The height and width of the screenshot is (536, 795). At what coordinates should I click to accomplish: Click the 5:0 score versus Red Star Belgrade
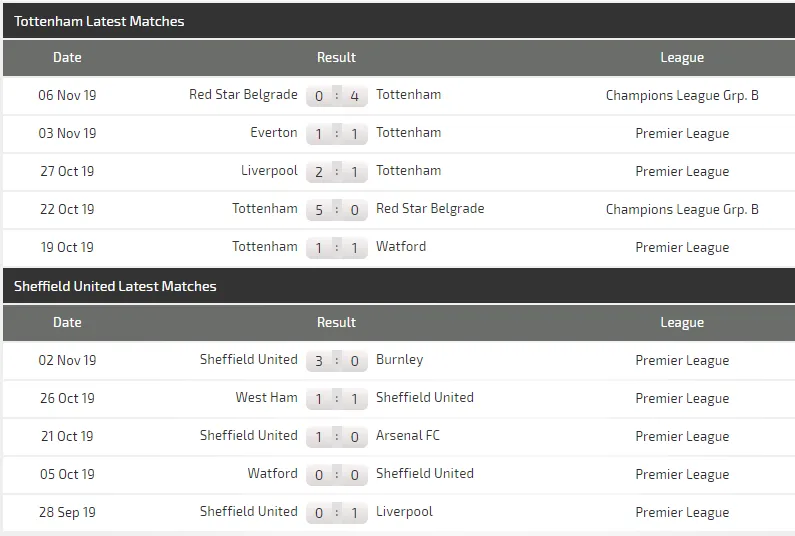click(337, 210)
